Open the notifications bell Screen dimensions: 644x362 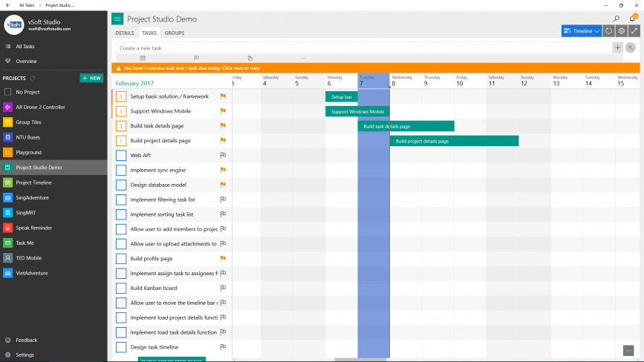(634, 19)
